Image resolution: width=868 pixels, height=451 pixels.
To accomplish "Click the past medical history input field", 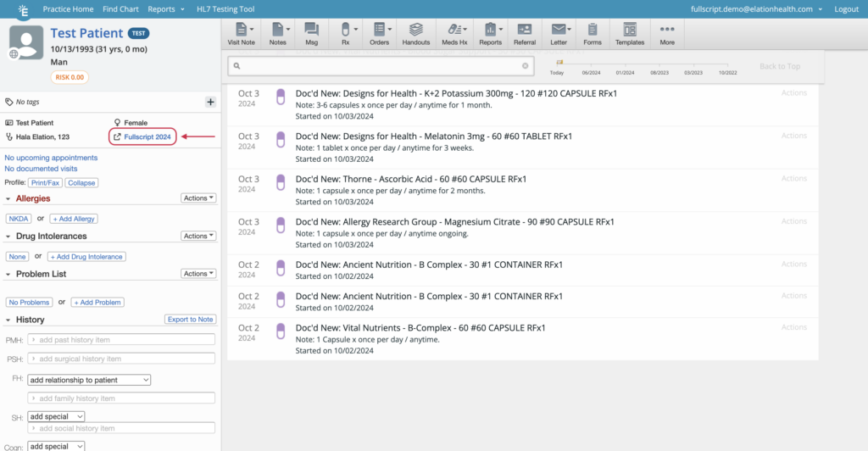I will [x=121, y=340].
